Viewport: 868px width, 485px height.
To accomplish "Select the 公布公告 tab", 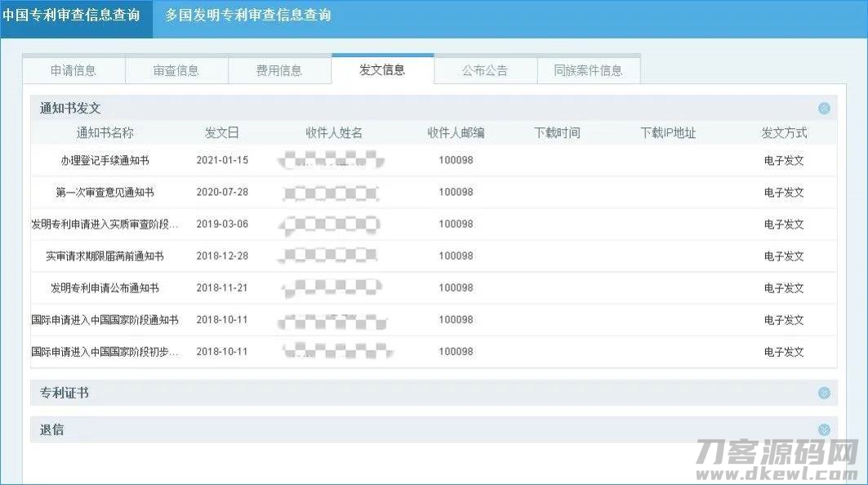I will click(x=486, y=70).
